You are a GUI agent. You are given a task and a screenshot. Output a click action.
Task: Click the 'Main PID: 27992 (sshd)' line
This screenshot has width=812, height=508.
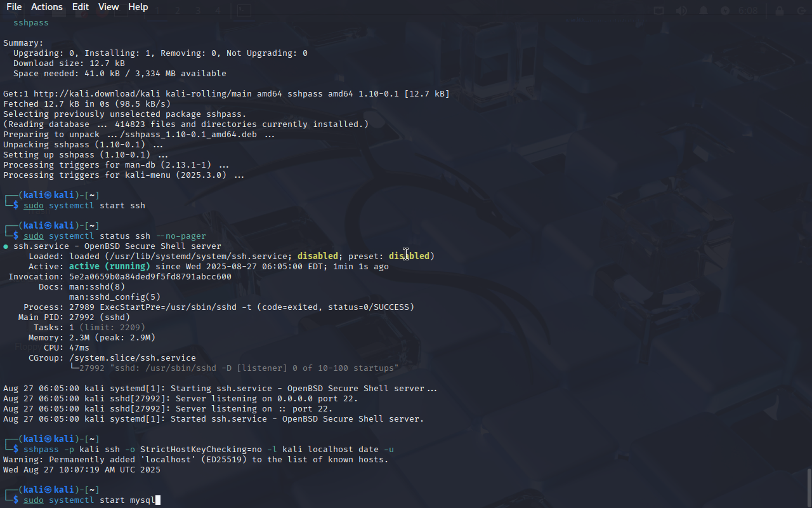[74, 317]
